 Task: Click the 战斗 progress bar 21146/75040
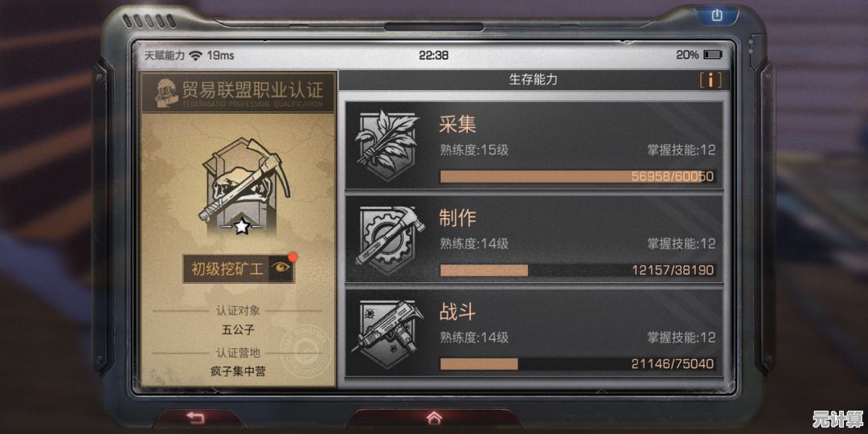click(577, 364)
